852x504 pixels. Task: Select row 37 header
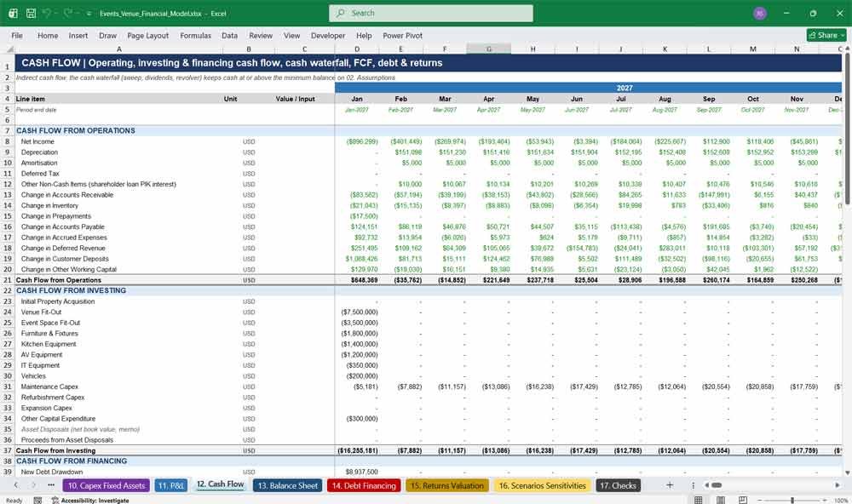tap(8, 450)
